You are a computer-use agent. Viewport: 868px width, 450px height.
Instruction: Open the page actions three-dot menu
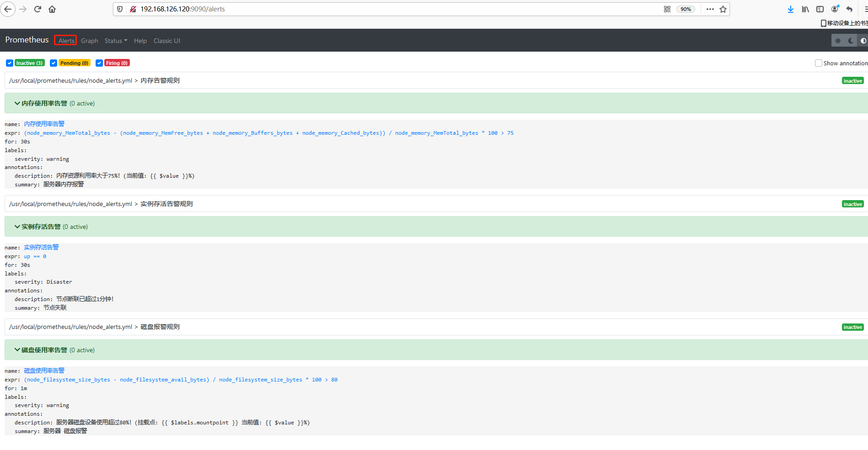(x=710, y=9)
